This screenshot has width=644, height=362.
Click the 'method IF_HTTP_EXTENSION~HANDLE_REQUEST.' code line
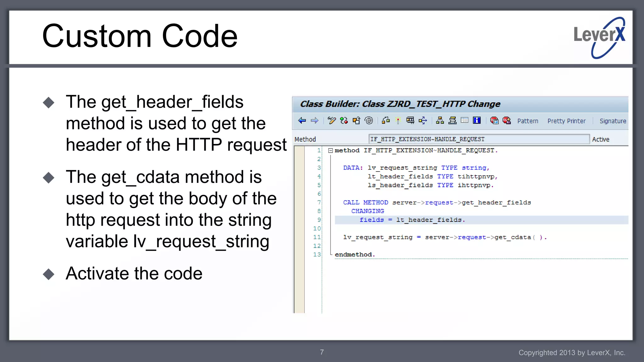[x=416, y=151]
